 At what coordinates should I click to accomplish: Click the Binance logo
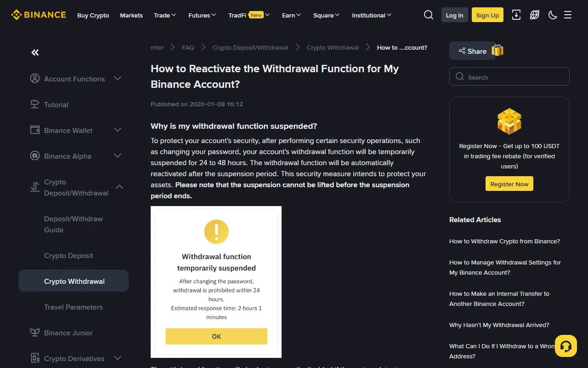(x=39, y=15)
